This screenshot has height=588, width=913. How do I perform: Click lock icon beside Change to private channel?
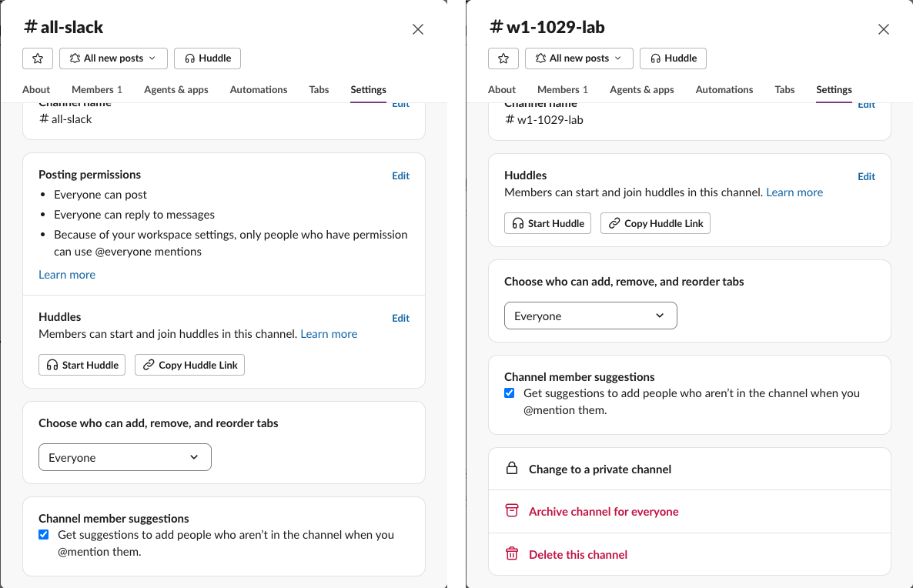[512, 468]
